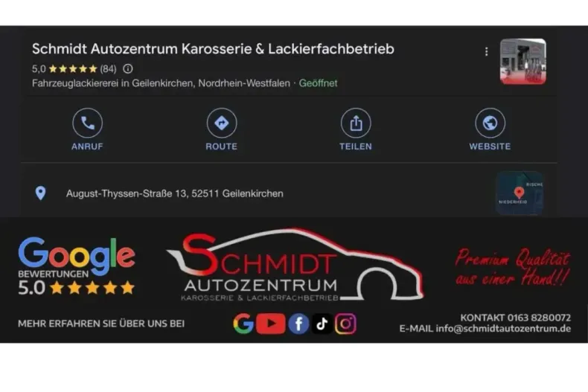The height and width of the screenshot is (392, 588).
Task: Open the business photo thumbnail
Action: click(x=523, y=61)
